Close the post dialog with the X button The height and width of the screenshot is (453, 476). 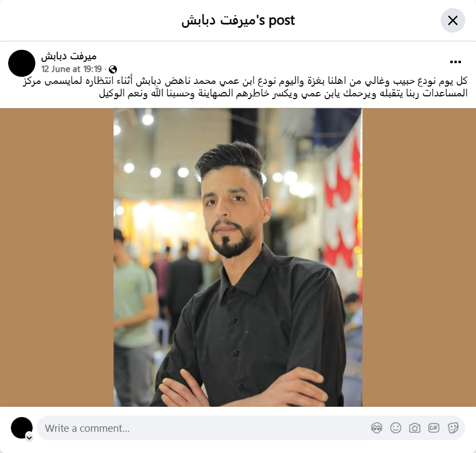pyautogui.click(x=453, y=20)
